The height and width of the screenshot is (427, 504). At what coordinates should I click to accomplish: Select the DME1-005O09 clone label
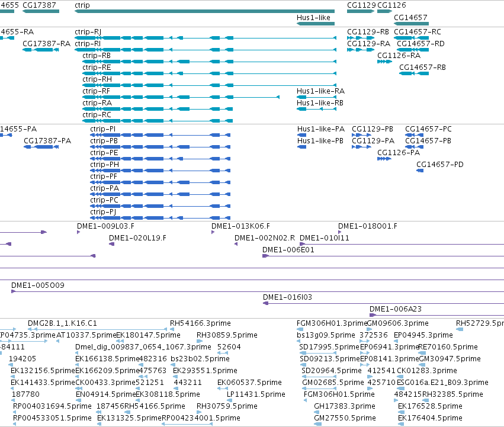point(37,285)
